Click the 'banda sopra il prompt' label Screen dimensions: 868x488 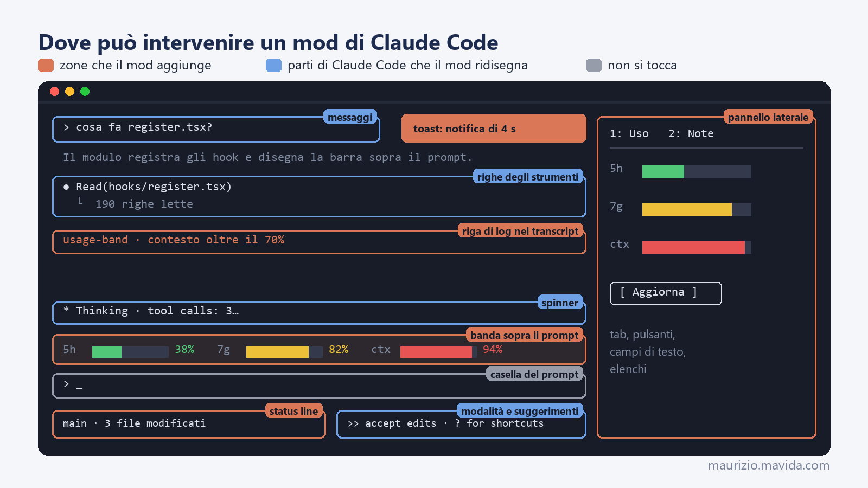click(x=524, y=335)
